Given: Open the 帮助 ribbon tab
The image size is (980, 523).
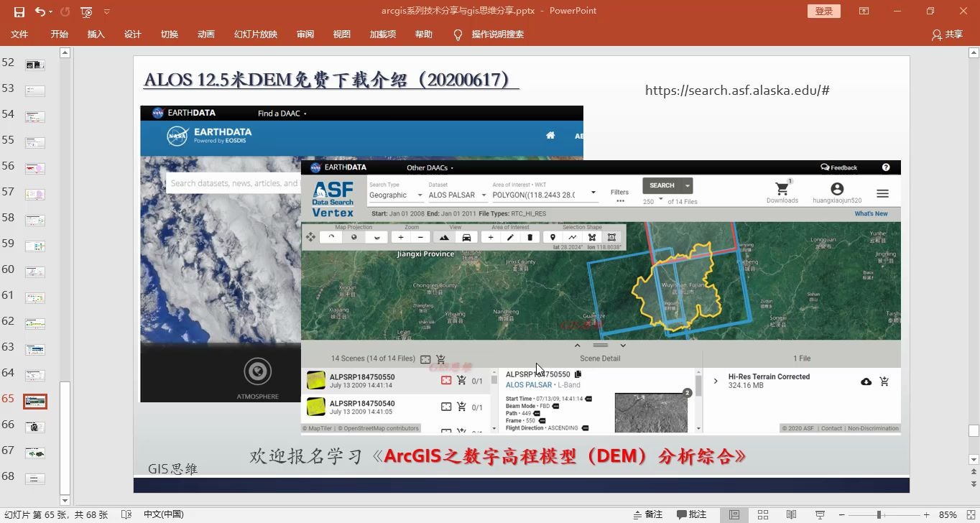Looking at the screenshot, I should click(424, 34).
